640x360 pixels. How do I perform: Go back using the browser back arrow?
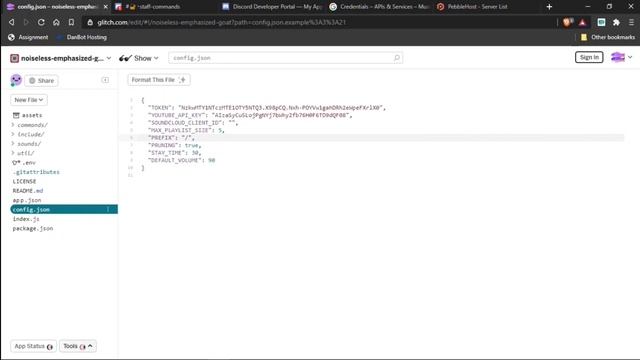click(11, 22)
